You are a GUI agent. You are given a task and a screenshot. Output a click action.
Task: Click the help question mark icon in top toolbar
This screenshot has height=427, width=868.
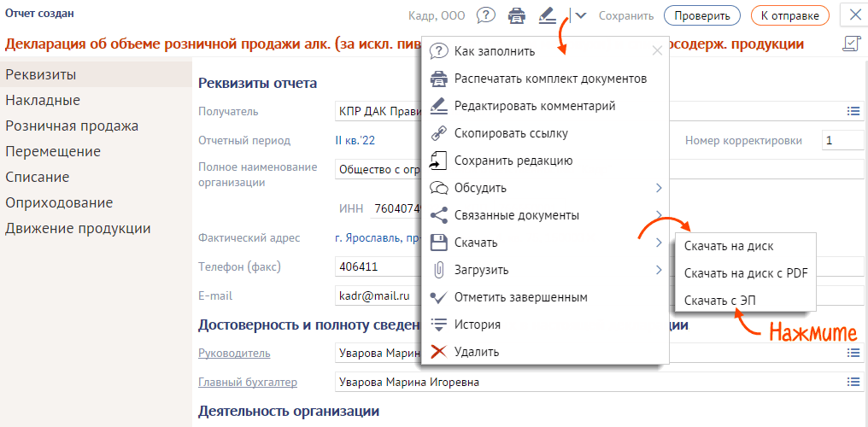pos(486,15)
